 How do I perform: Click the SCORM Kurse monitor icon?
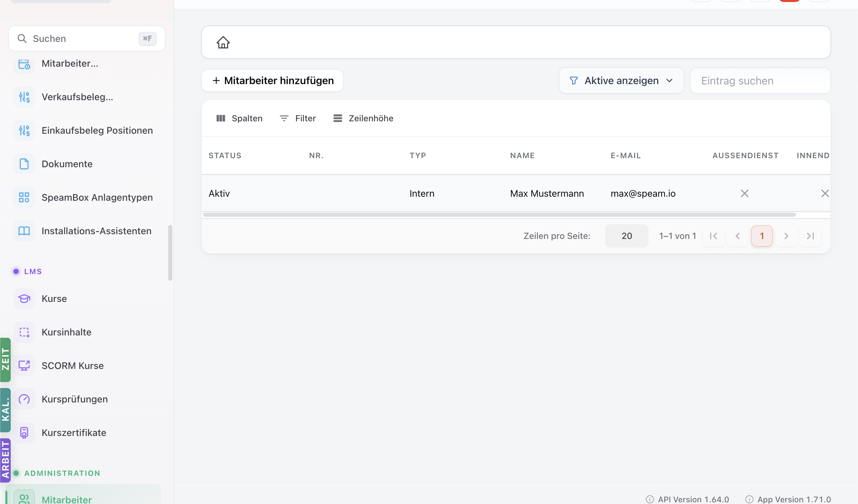coord(24,365)
